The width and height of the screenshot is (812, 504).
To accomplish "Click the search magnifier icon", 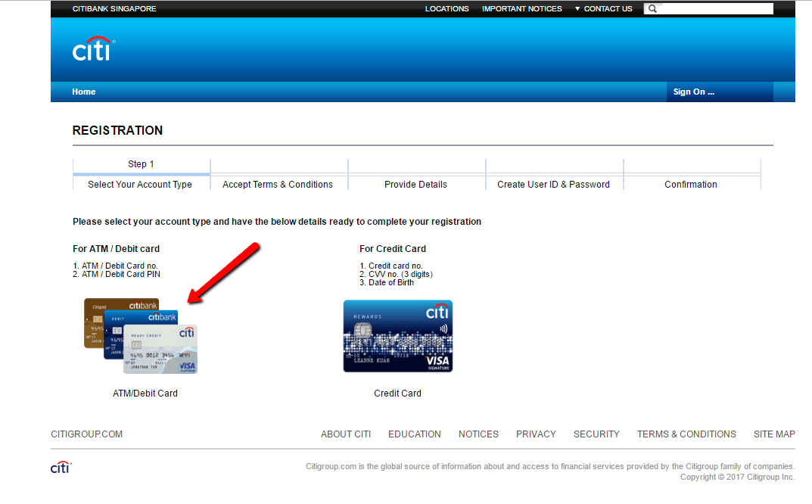I will 652,8.
